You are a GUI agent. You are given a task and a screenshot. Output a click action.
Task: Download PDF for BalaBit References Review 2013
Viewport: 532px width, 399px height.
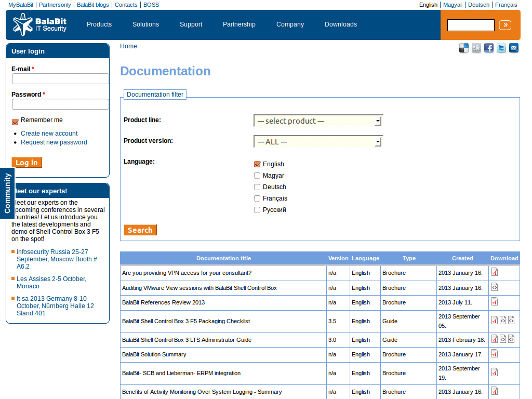click(495, 302)
